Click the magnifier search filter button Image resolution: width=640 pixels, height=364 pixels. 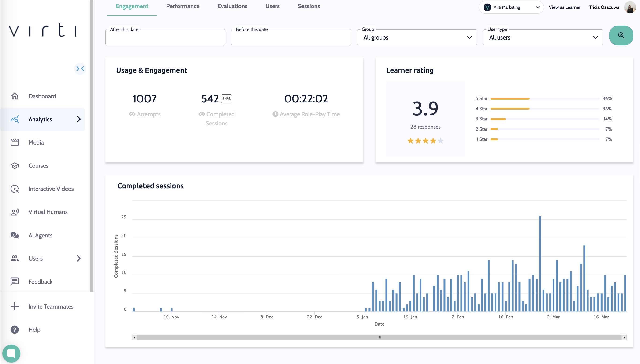pos(621,36)
